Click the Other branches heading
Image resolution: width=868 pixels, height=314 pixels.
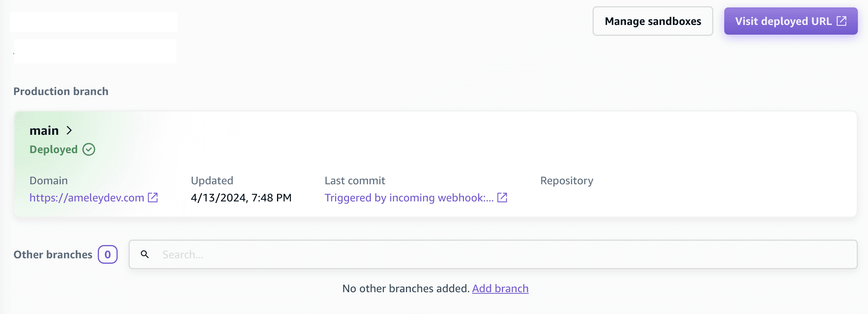(x=53, y=255)
